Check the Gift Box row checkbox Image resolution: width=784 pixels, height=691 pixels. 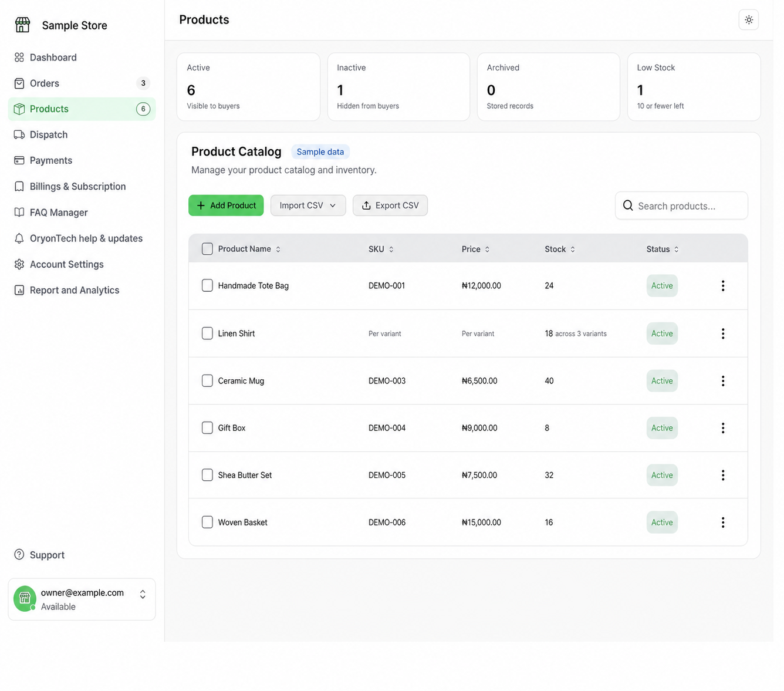click(207, 427)
